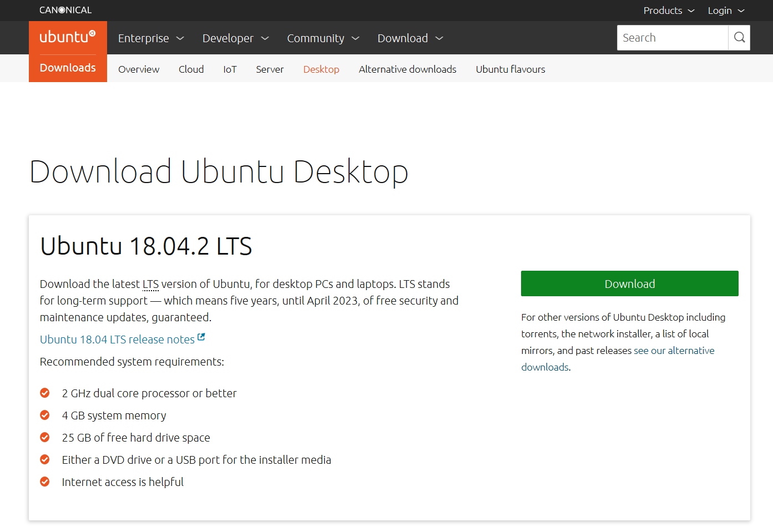This screenshot has width=773, height=532.
Task: Click the search magnifier icon
Action: [739, 37]
